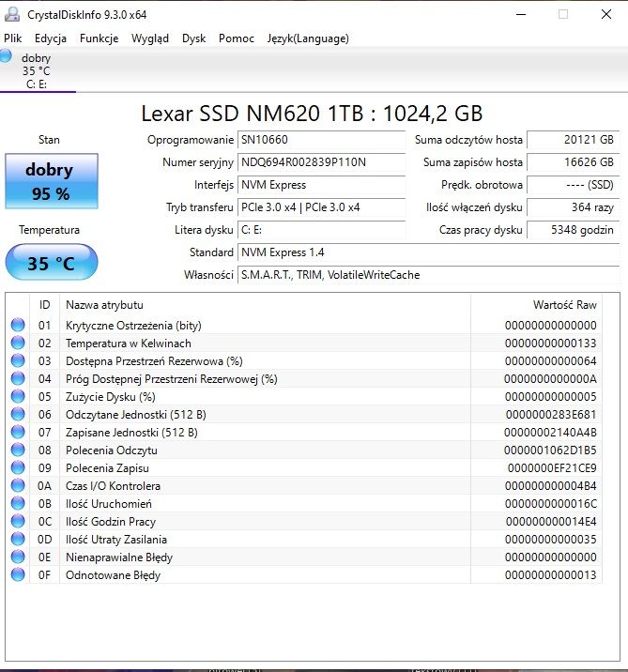Click the Nazwa atrybutu column header
628x672 pixels.
tap(265, 305)
